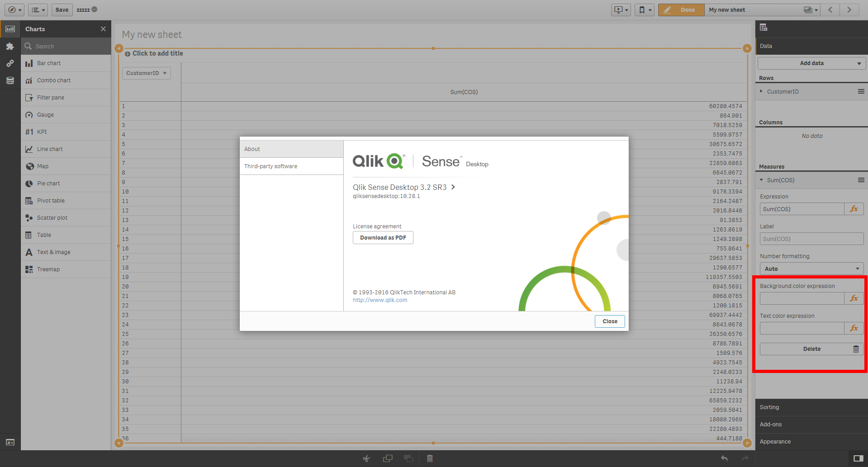
Task: Click to add title on the chart
Action: tap(157, 53)
